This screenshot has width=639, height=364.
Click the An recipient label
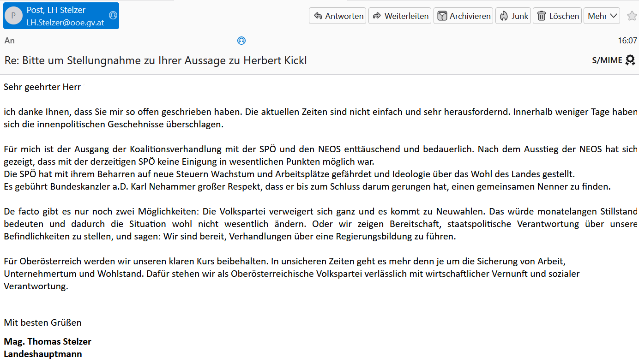tap(10, 41)
